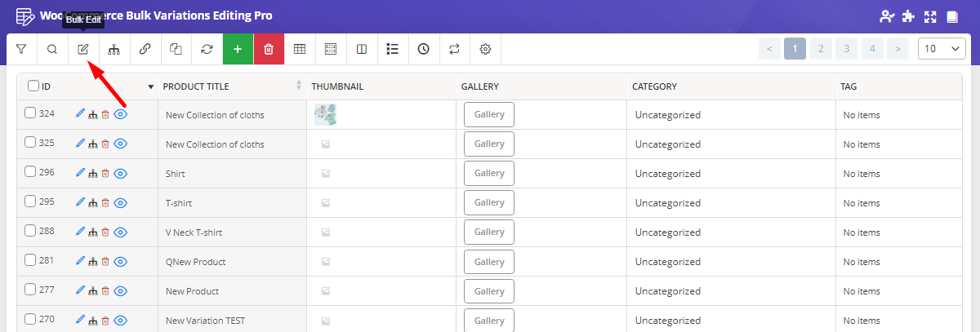View product 324 with eye icon
The height and width of the screenshot is (332, 980).
(x=121, y=115)
